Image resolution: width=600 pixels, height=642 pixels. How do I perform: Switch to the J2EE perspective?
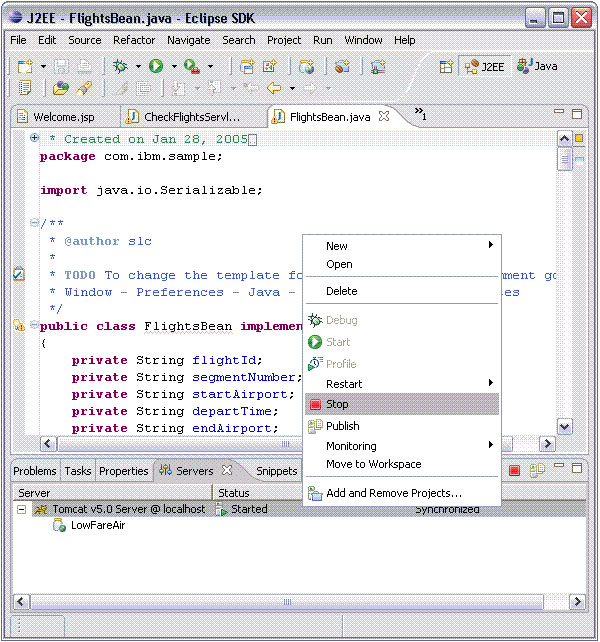485,66
